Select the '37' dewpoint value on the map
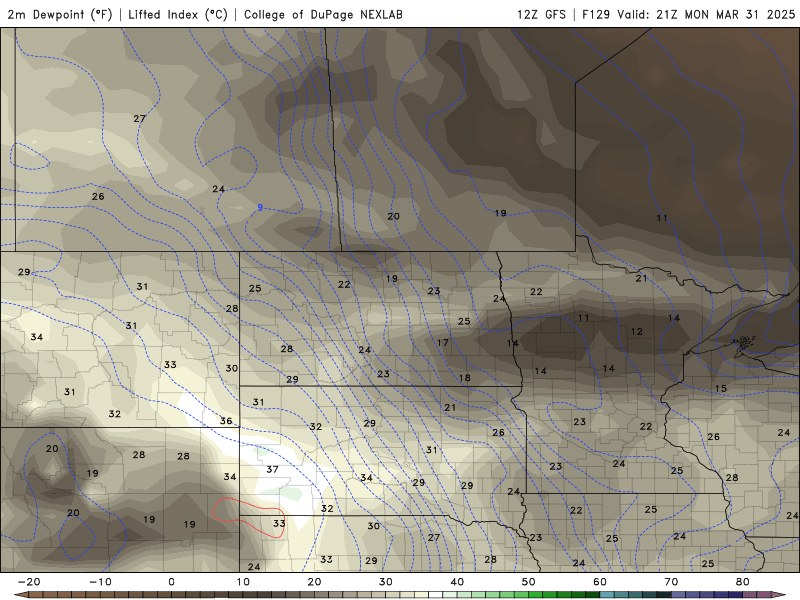Screen dimensions: 800x600 pos(272,469)
